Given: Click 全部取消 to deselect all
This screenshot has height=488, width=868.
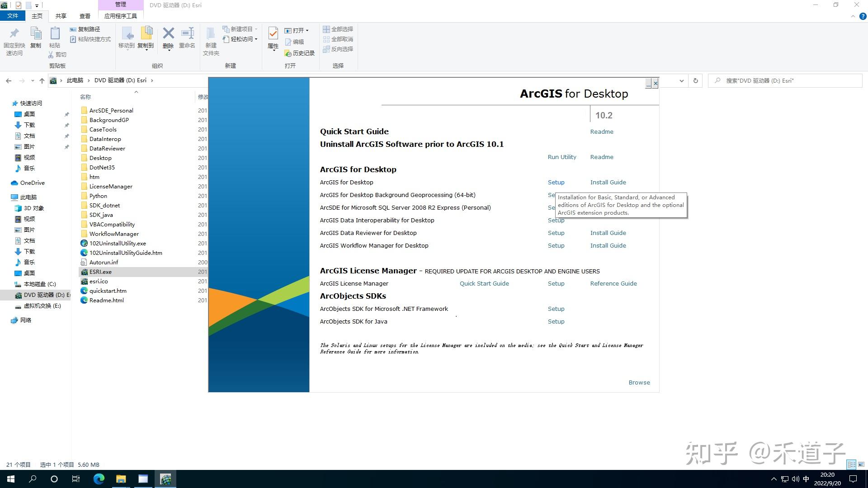Looking at the screenshot, I should click(338, 39).
